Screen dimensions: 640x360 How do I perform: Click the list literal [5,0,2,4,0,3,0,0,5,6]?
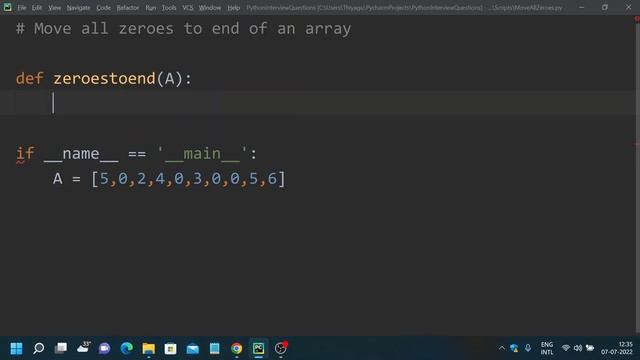click(x=188, y=179)
